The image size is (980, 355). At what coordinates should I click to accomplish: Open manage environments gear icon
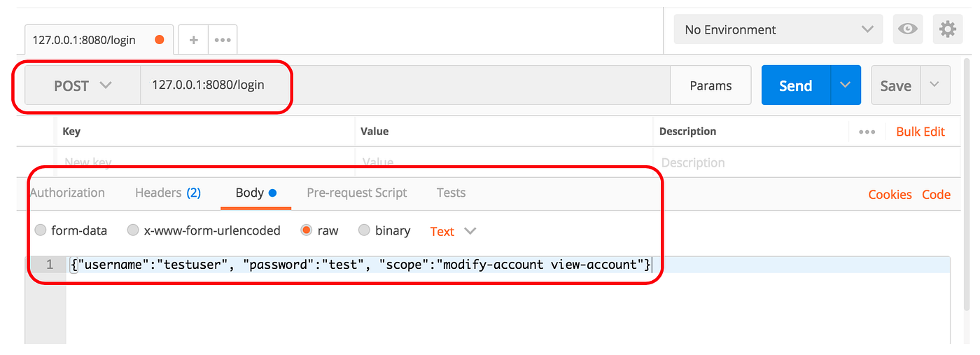[947, 29]
